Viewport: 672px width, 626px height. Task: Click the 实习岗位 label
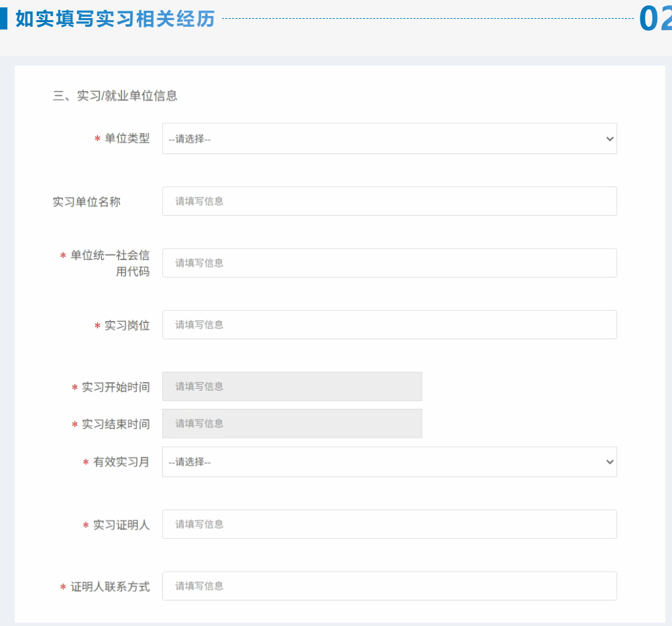127,325
